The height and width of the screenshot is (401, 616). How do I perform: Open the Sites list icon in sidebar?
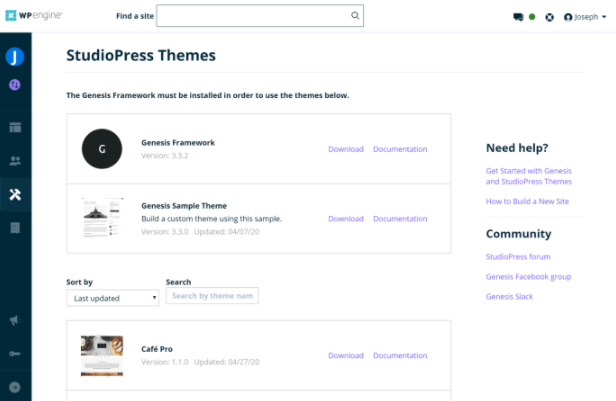tap(15, 127)
